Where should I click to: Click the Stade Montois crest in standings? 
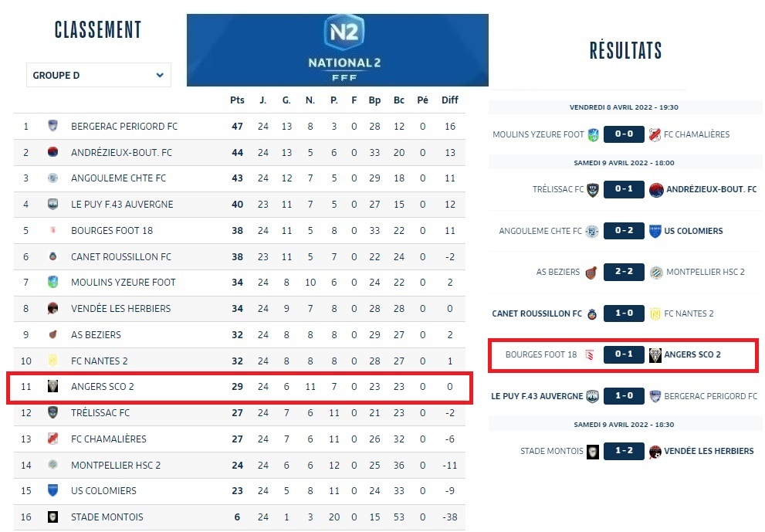click(52, 517)
